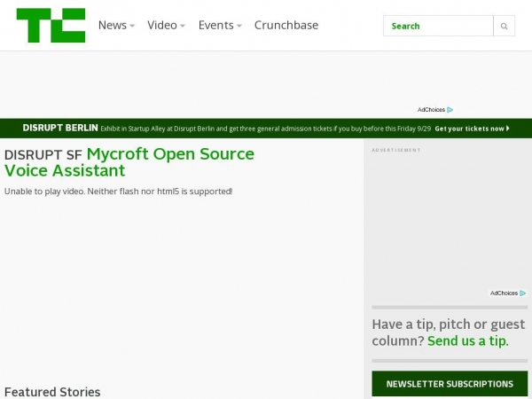Click the sidebar AdChoices icon
This screenshot has height=399, width=532.
[523, 293]
